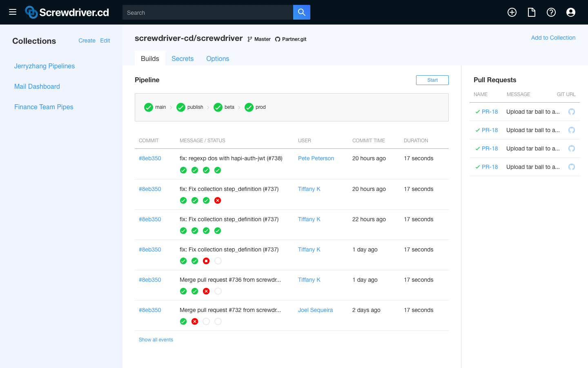Open GitHub link of fourth PR-18 row
Image resolution: width=588 pixels, height=368 pixels.
click(x=572, y=167)
